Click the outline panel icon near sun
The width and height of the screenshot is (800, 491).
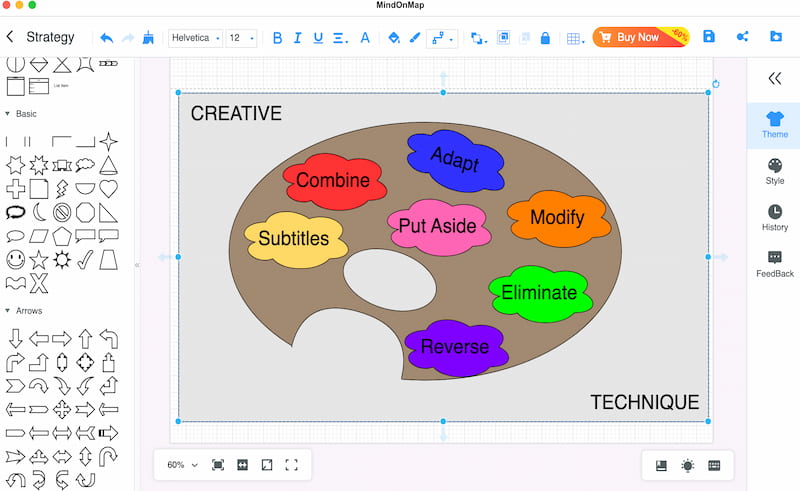(661, 465)
